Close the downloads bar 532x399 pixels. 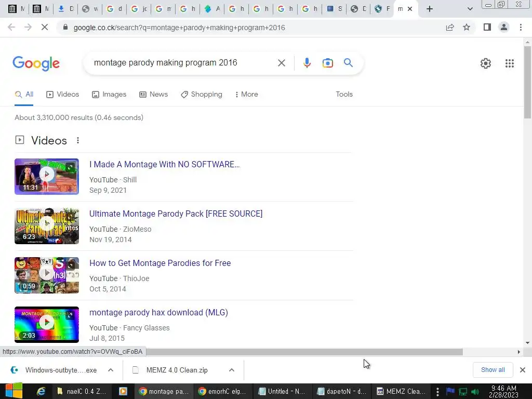coord(523,370)
